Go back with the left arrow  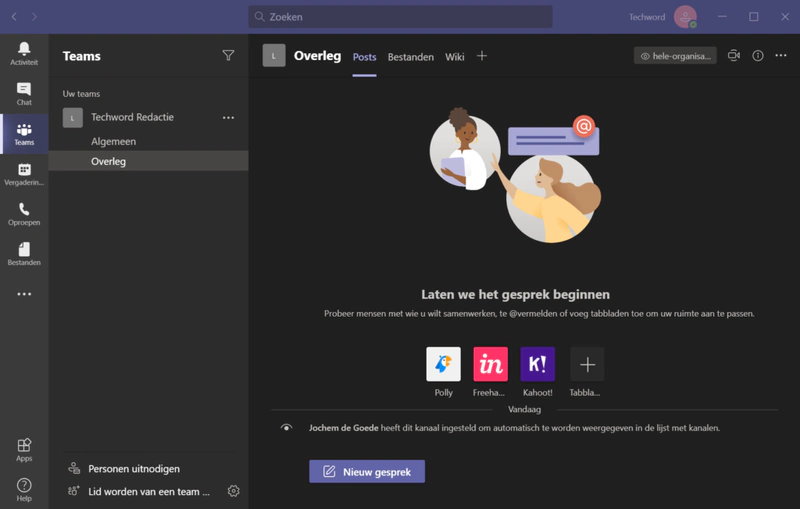[x=14, y=17]
